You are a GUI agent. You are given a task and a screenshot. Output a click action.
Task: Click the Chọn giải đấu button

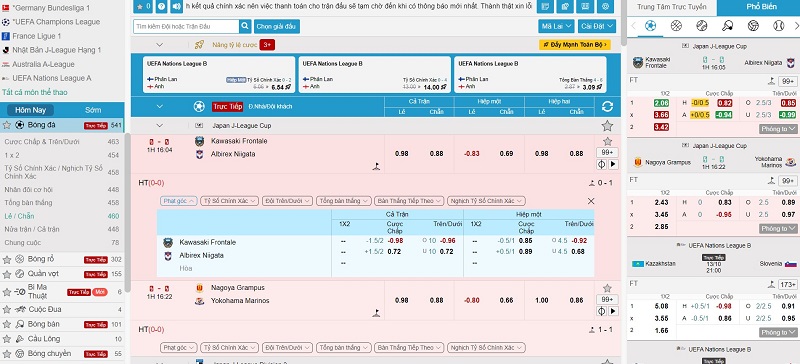click(x=277, y=26)
